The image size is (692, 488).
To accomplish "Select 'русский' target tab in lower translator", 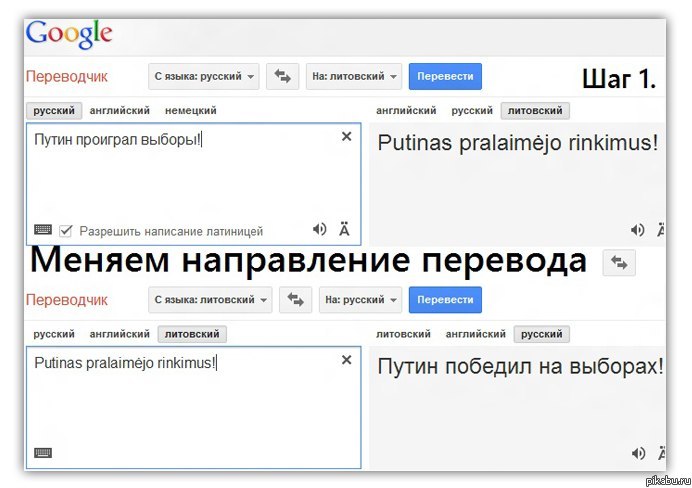I will 542,334.
